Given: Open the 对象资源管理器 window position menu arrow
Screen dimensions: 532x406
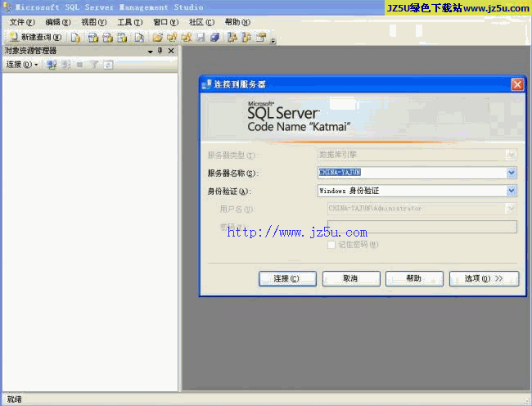Looking at the screenshot, I should click(x=151, y=52).
